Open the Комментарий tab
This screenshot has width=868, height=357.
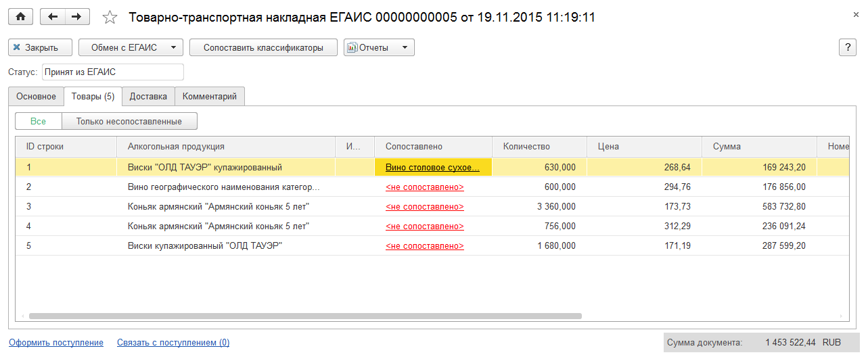[210, 97]
